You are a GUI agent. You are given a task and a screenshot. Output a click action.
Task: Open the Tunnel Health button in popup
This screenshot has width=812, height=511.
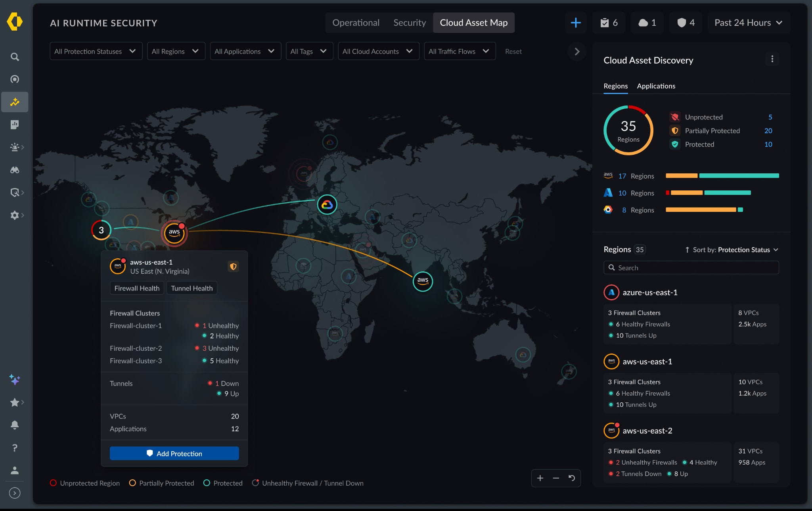(x=192, y=288)
